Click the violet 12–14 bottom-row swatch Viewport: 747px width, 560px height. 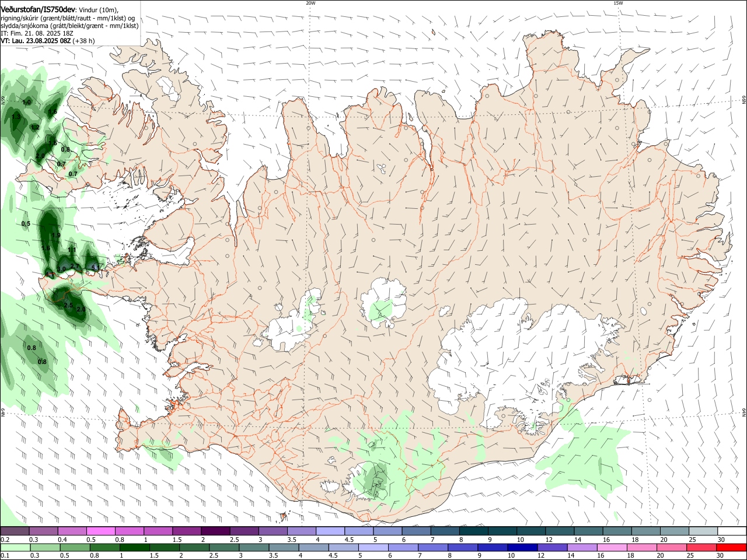tap(553, 548)
